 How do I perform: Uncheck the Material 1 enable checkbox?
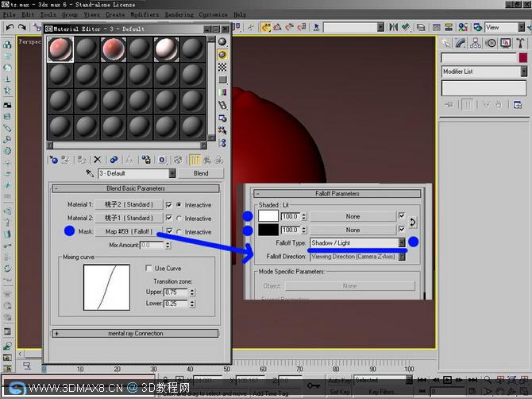click(x=168, y=205)
